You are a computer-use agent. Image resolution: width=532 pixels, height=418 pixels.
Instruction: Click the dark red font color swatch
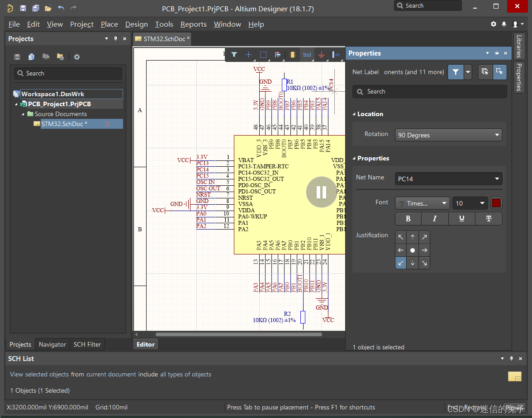pyautogui.click(x=496, y=203)
